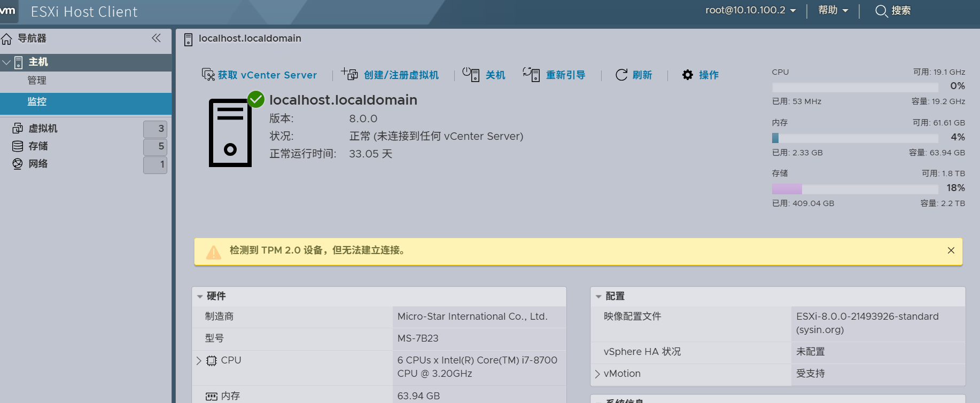Click the 导航器 navigator heading
This screenshot has width=980, height=403.
(32, 38)
